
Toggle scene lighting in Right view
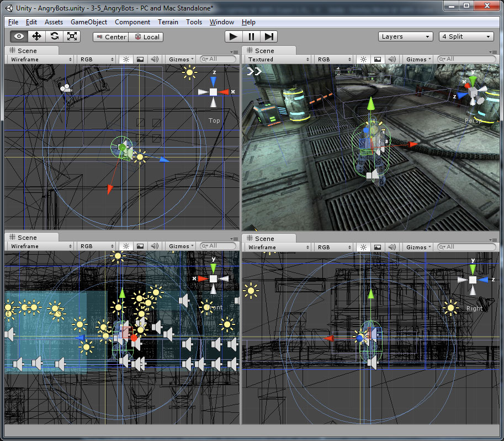click(363, 247)
